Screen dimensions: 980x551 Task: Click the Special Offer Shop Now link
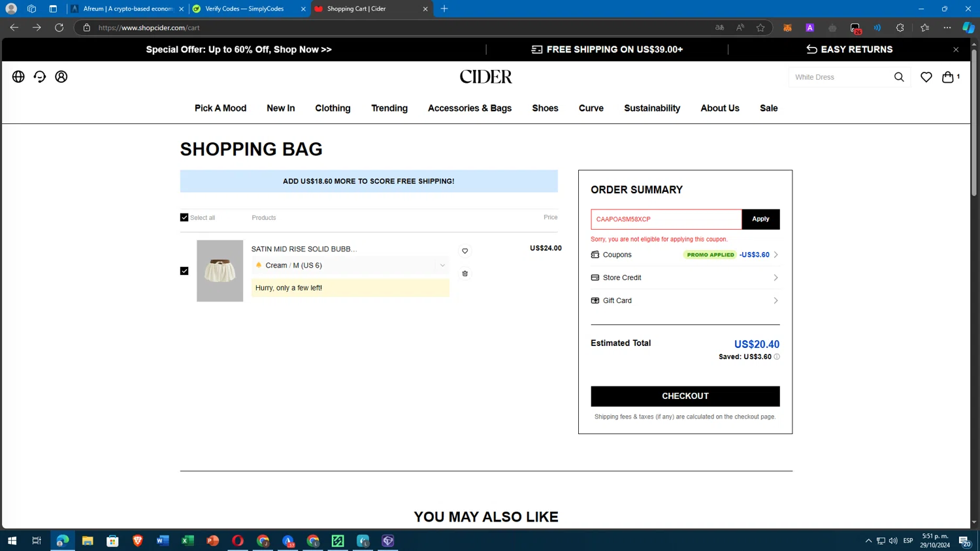[238, 50]
